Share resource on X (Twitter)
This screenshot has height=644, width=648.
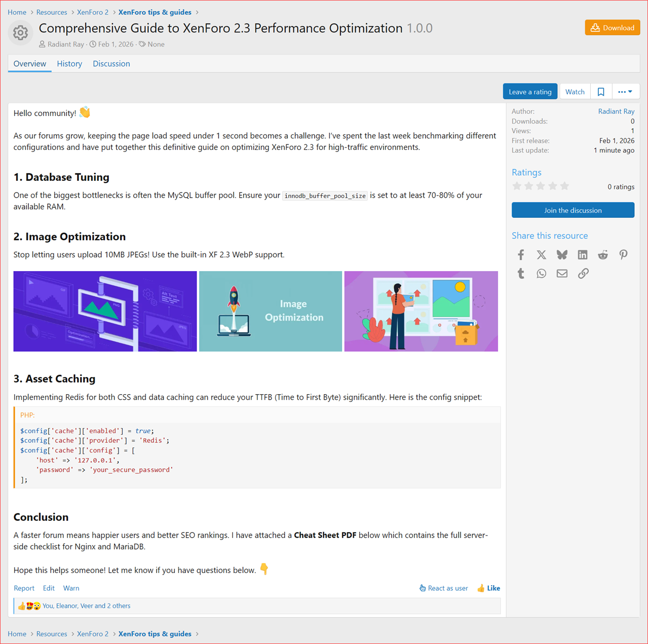click(x=542, y=255)
